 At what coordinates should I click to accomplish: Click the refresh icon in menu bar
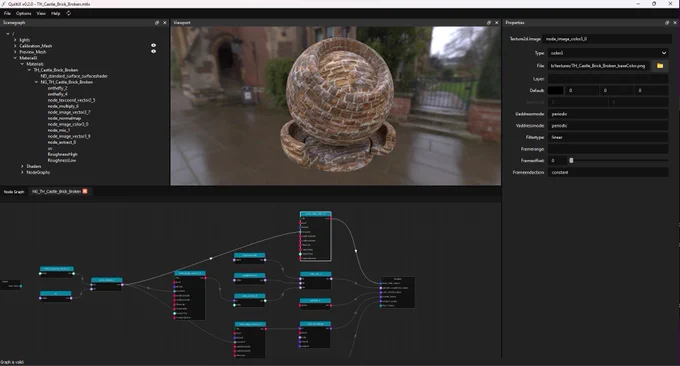(69, 13)
